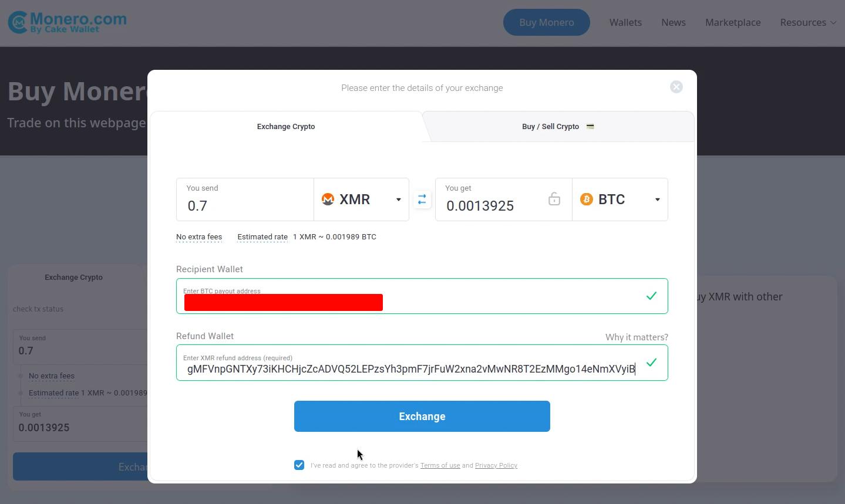845x504 pixels.
Task: Click the Why it matters? link
Action: point(637,337)
